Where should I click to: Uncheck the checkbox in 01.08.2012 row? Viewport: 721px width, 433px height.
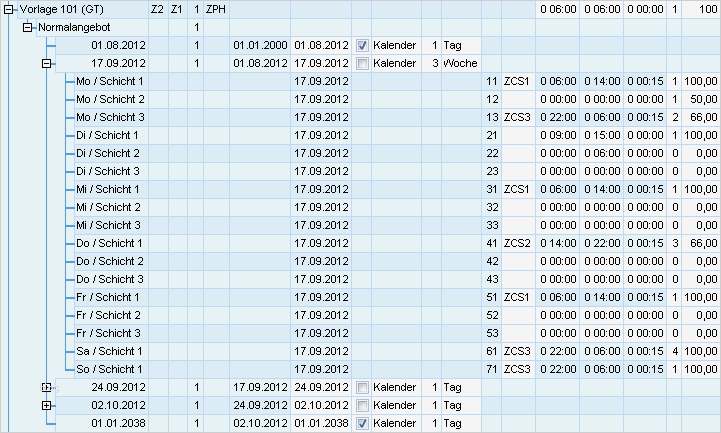click(362, 46)
